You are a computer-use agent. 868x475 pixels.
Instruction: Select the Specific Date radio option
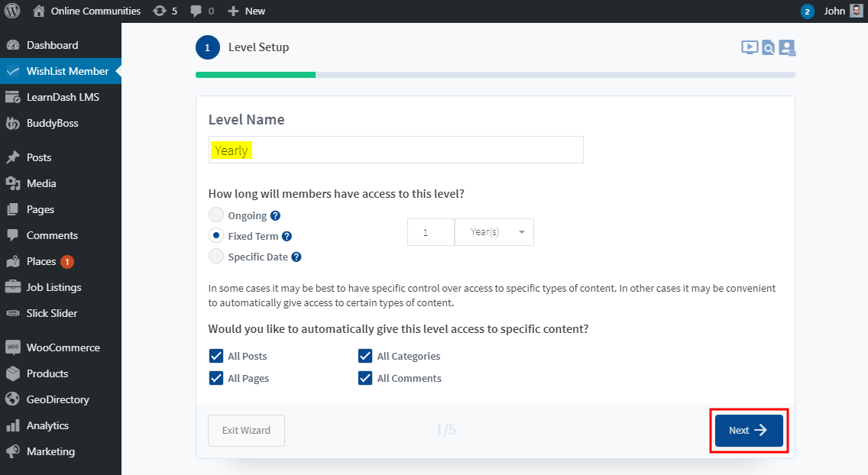(x=216, y=257)
